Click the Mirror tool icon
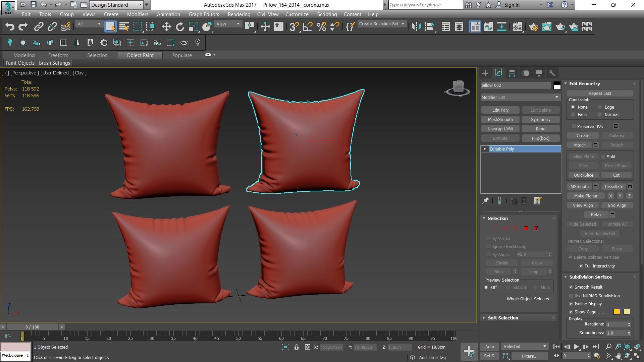The image size is (644, 362). pyautogui.click(x=416, y=27)
